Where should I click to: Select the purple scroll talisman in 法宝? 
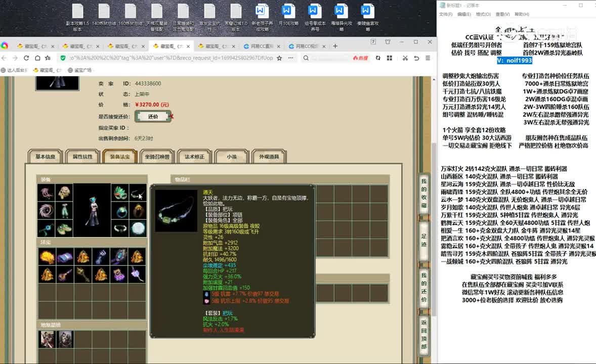click(65, 256)
